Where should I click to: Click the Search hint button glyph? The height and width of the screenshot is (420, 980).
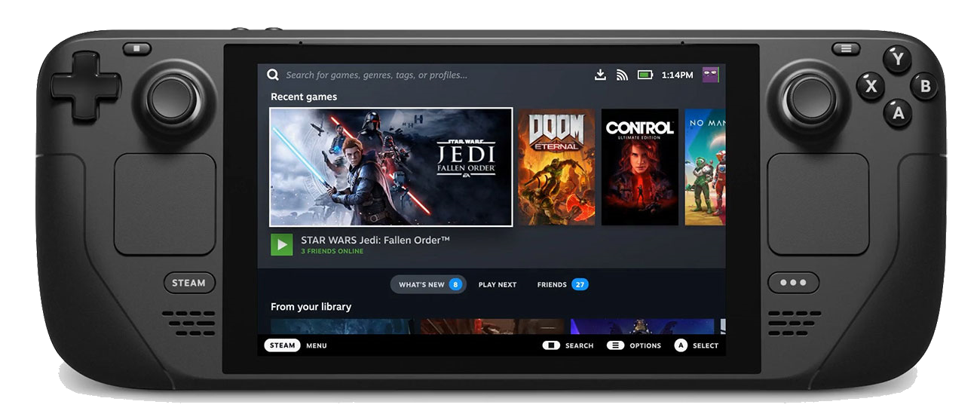(x=551, y=345)
